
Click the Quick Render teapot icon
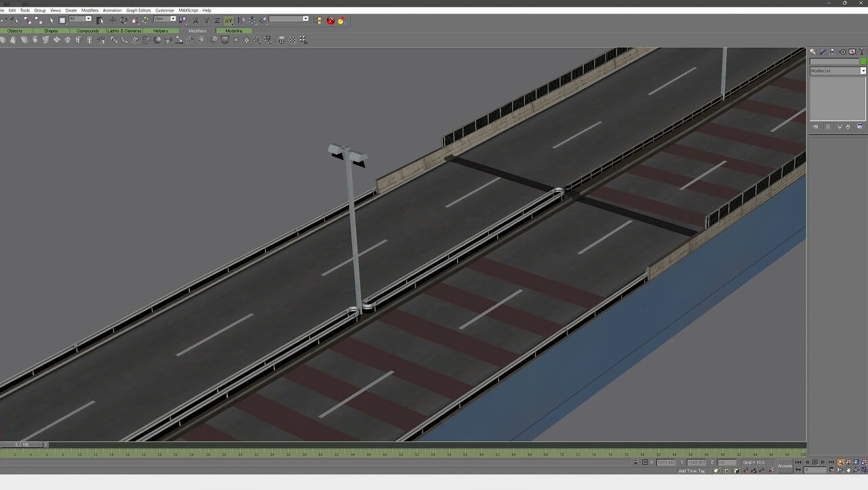click(341, 20)
